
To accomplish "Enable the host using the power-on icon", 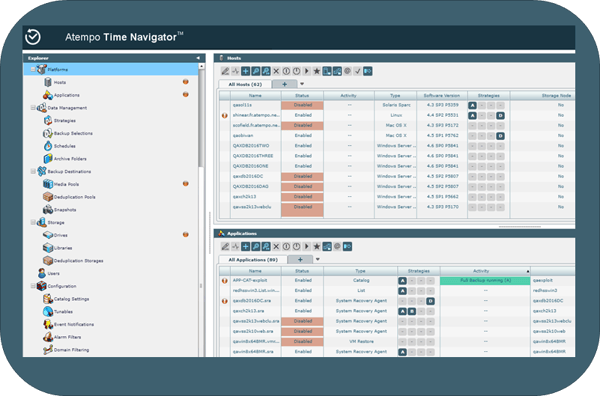I will point(286,71).
